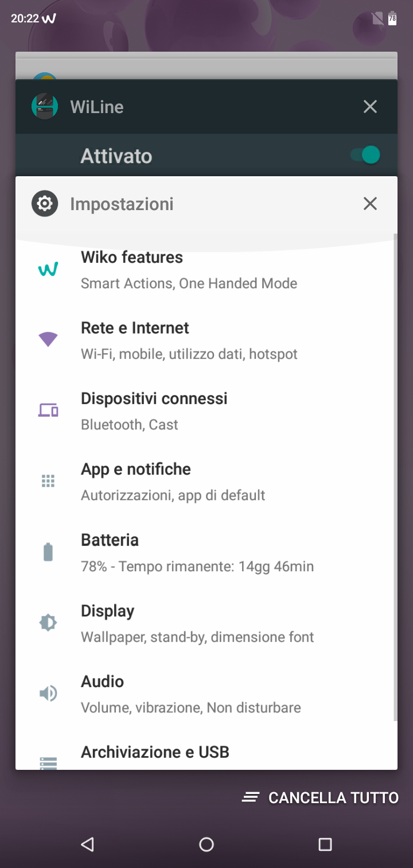This screenshot has width=413, height=868.
Task: Tap the Display brightness icon
Action: (x=48, y=622)
